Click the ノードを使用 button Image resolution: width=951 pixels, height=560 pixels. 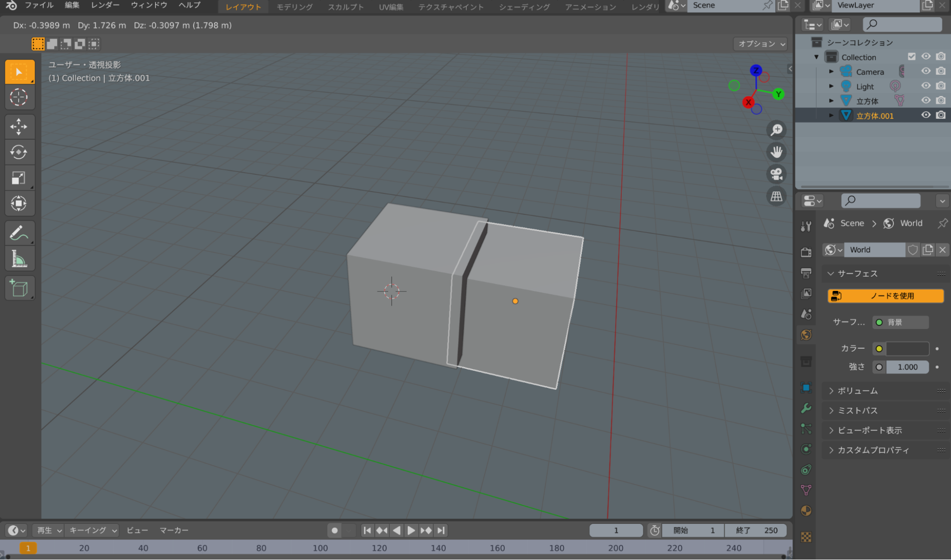click(x=885, y=296)
